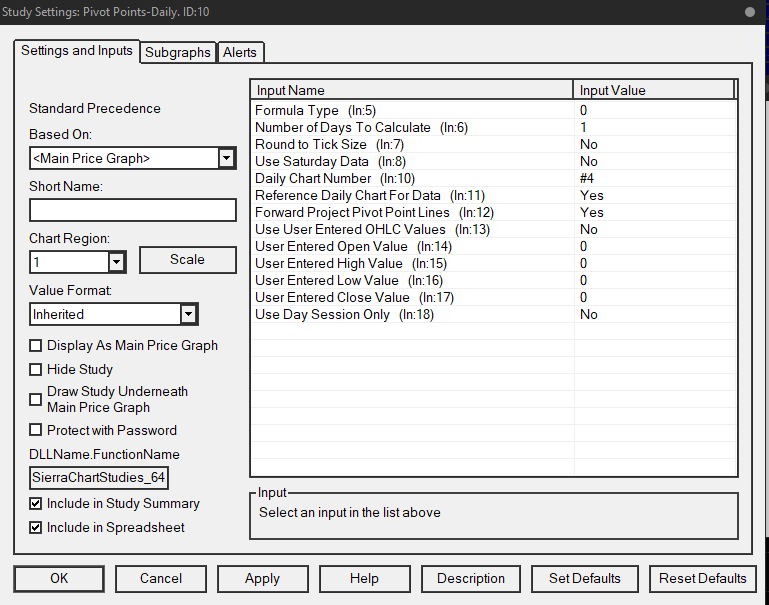This screenshot has width=769, height=605.
Task: Open the Help button
Action: [364, 579]
